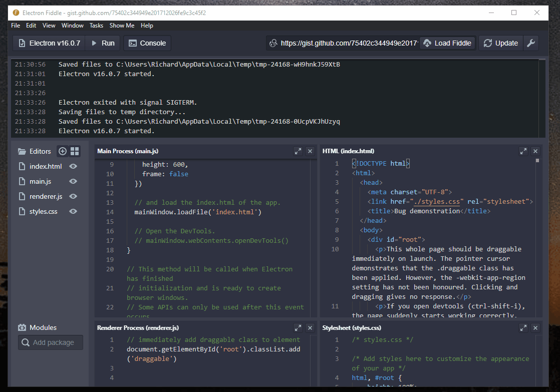Image resolution: width=560 pixels, height=392 pixels.
Task: Click the Bug demonstration title text
Action: coord(427,211)
